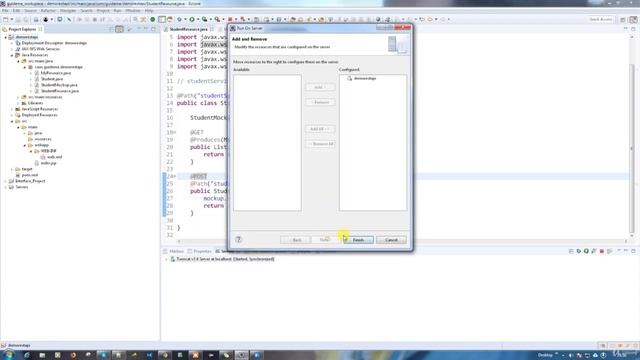
Task: Open the Navigate menu
Action: (x=68, y=11)
